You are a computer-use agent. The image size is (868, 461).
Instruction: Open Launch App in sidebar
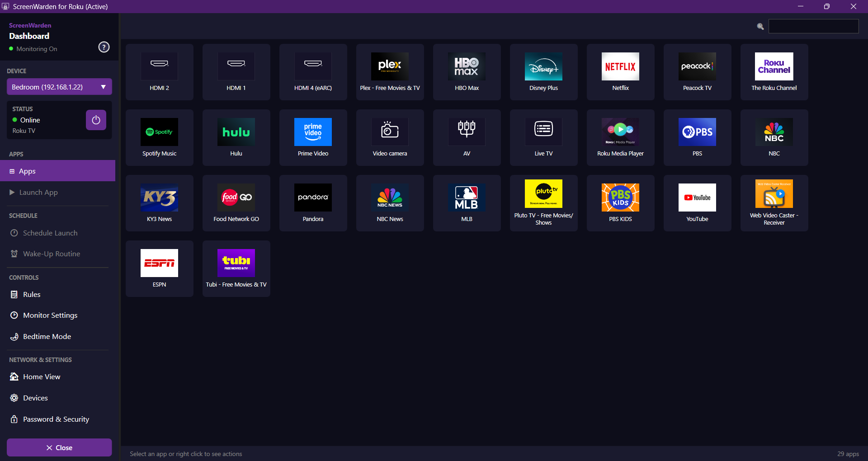click(x=57, y=192)
